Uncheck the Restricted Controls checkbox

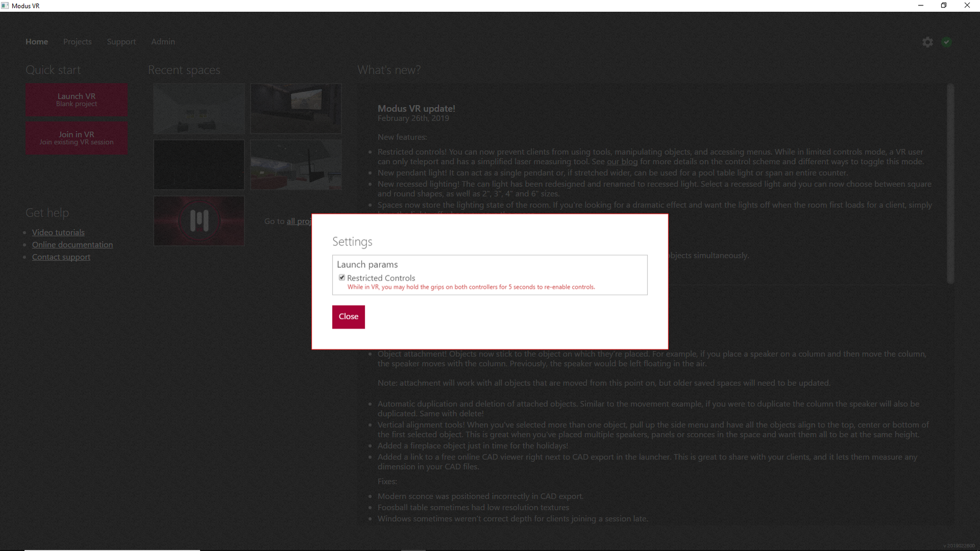(342, 278)
